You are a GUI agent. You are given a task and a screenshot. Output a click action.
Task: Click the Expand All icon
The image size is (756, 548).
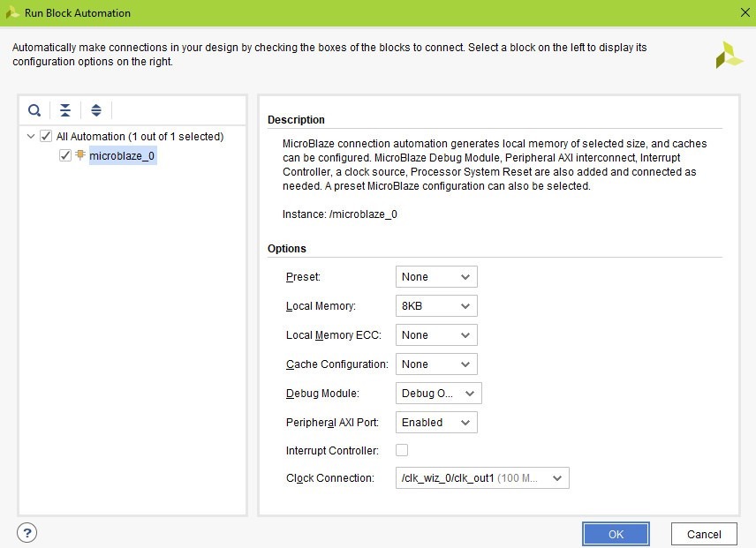click(x=96, y=110)
